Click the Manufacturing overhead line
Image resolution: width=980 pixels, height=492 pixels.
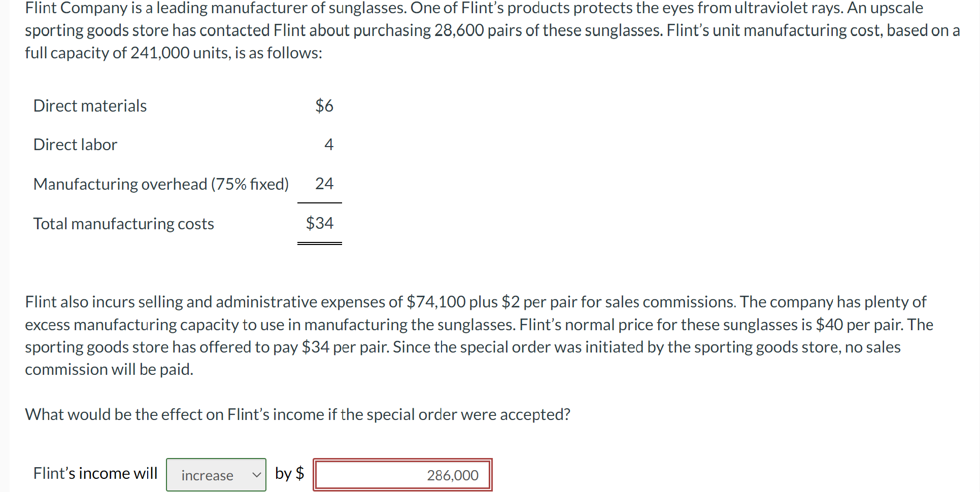[161, 184]
